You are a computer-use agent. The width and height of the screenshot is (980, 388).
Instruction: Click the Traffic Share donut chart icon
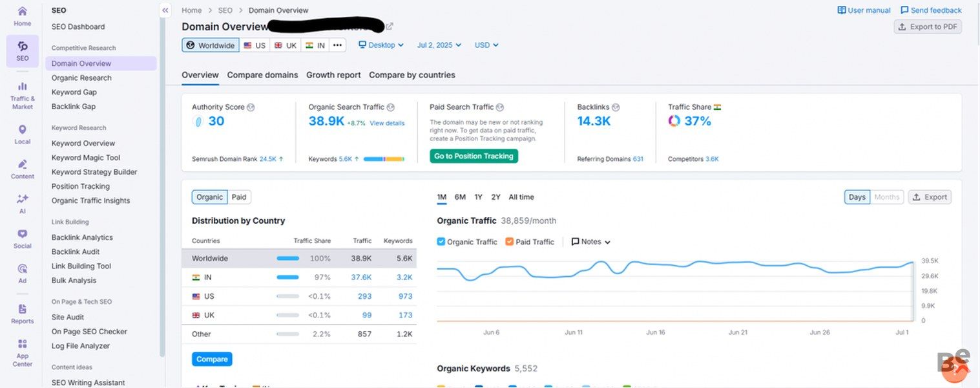[674, 121]
